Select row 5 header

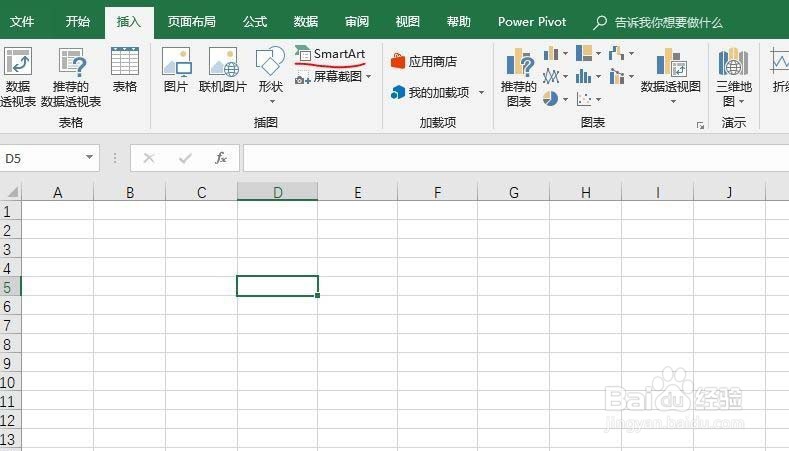pyautogui.click(x=10, y=286)
